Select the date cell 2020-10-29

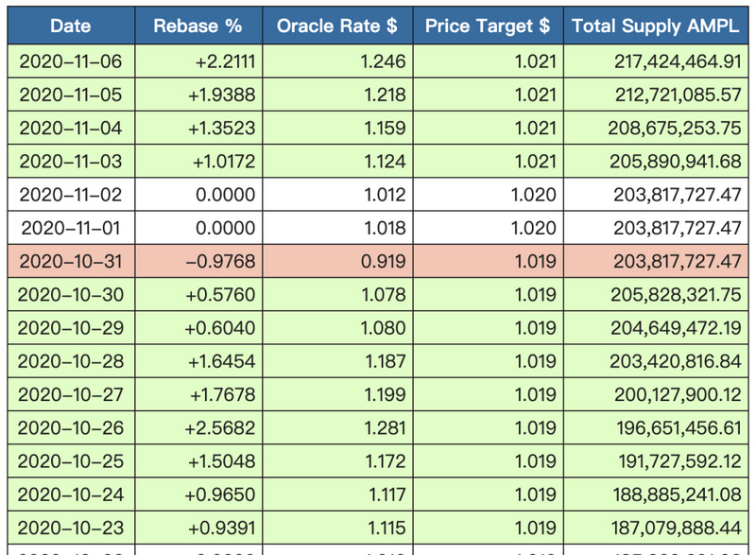(71, 327)
